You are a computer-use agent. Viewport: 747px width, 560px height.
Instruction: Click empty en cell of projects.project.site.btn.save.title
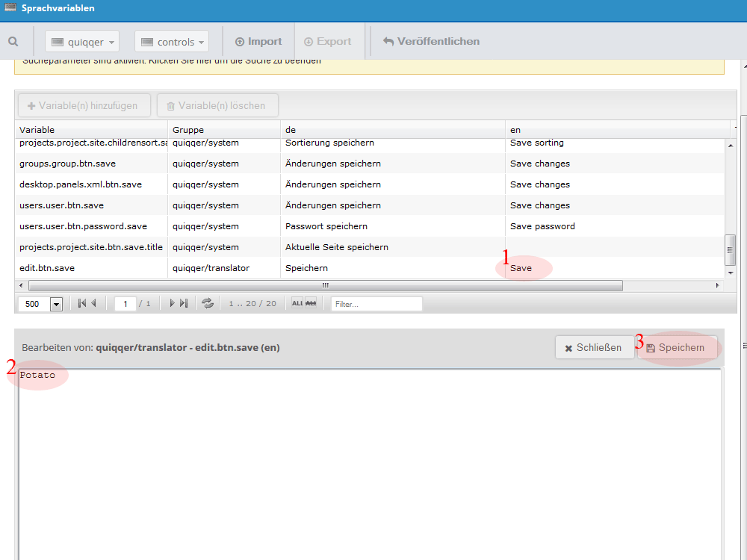(615, 247)
